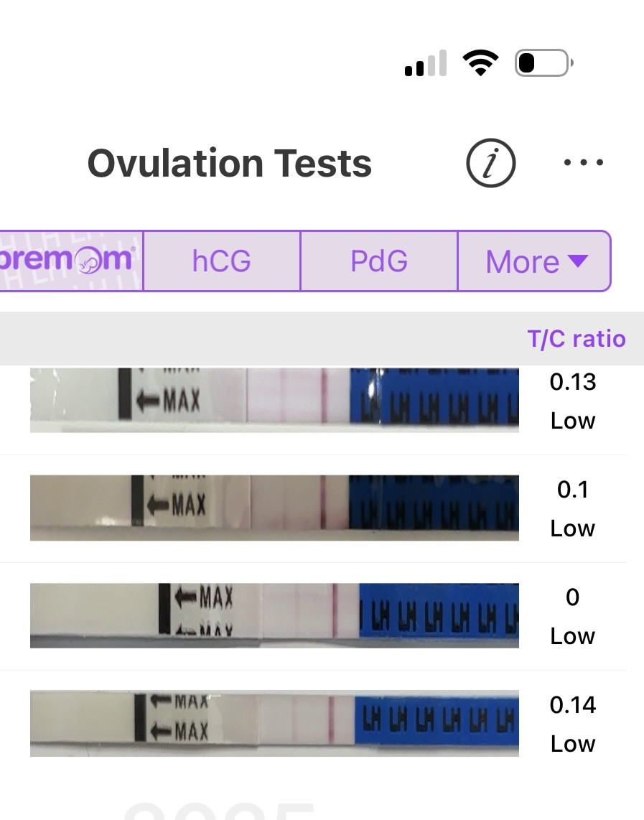Click the down arrow beside More

(578, 261)
